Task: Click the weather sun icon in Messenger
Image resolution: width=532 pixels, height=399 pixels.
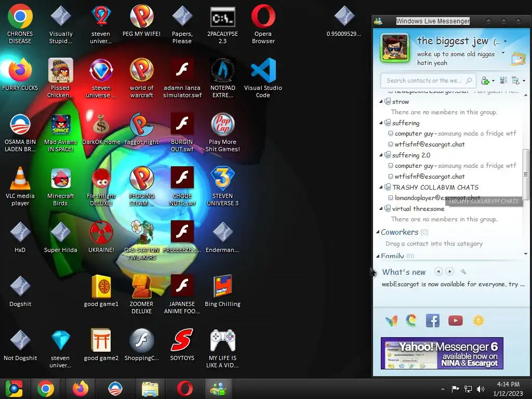Action: tap(478, 320)
